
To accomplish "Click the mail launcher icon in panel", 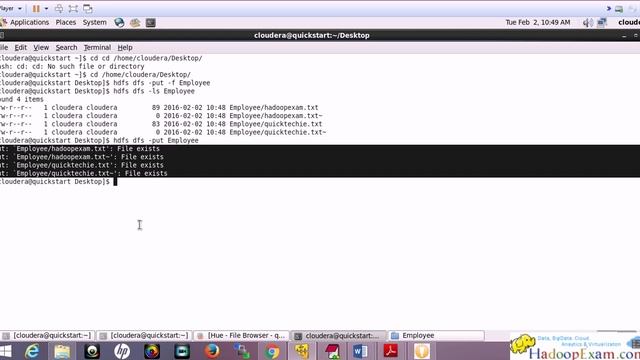I will (135, 22).
